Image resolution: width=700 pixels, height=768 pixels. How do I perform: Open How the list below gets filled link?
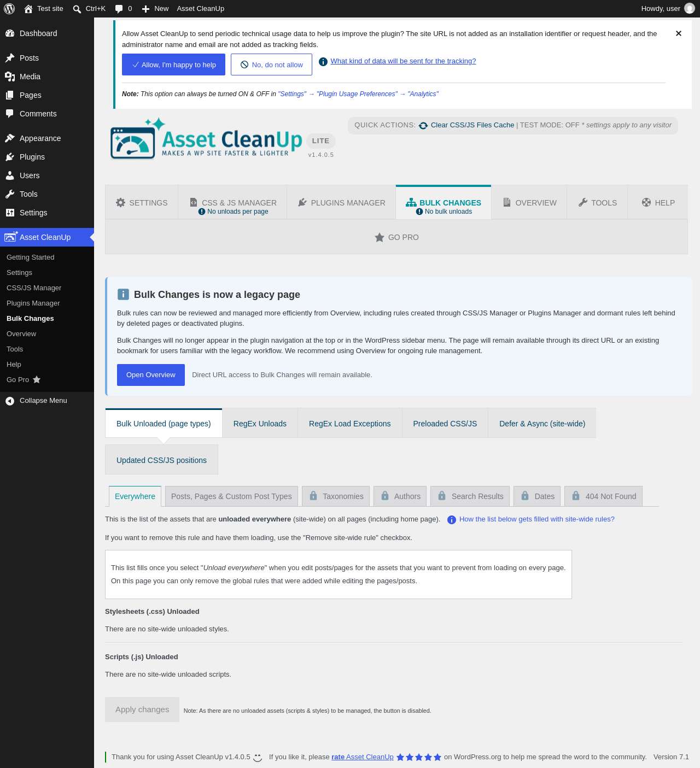pyautogui.click(x=537, y=519)
